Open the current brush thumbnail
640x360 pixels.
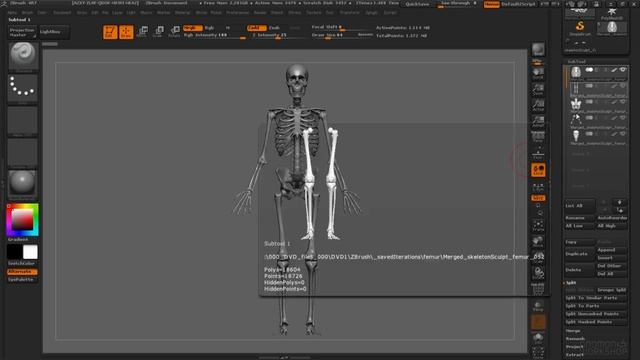click(x=23, y=56)
